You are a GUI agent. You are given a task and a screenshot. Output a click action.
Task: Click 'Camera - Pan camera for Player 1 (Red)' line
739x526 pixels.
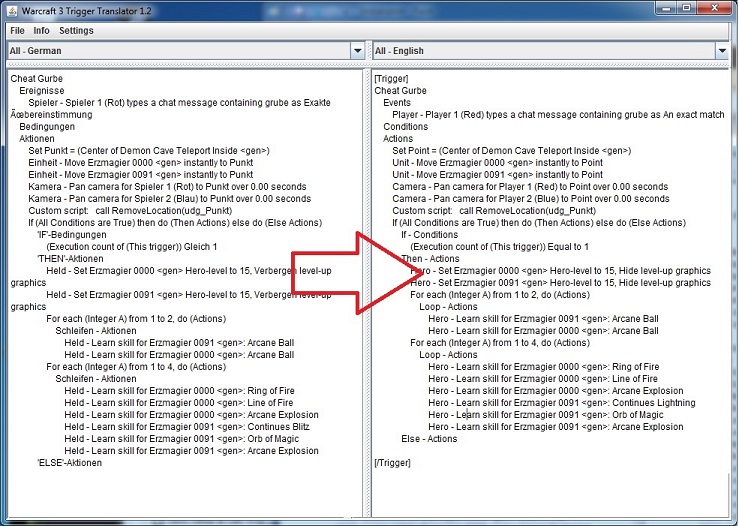click(530, 187)
